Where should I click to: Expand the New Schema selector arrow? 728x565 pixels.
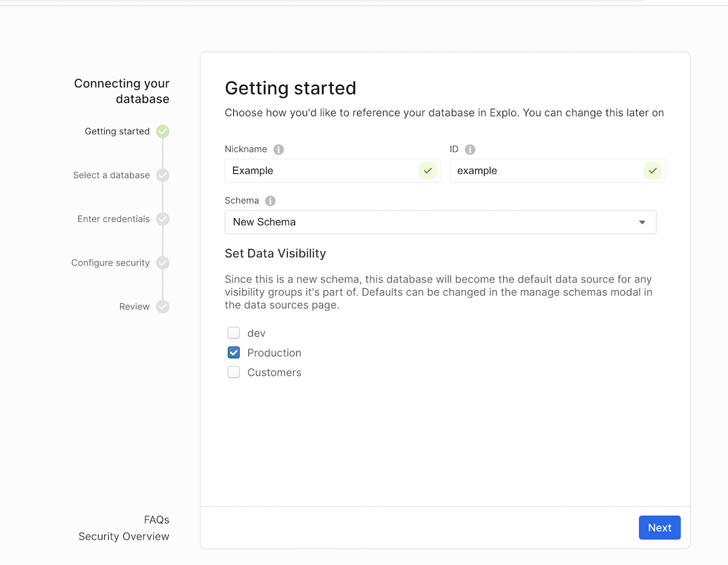642,222
